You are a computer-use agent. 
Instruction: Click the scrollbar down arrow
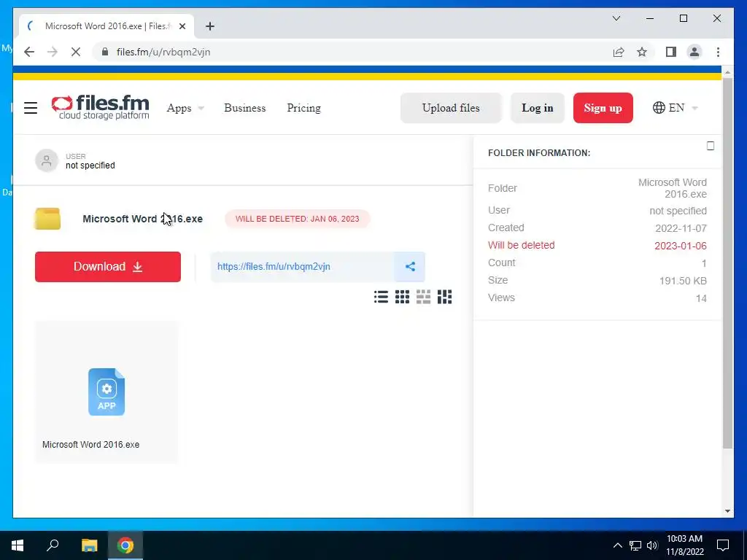[x=727, y=511]
